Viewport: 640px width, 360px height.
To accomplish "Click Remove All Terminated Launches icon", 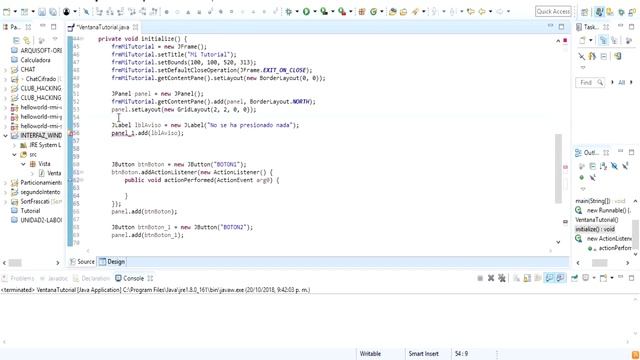I will pos(502,278).
